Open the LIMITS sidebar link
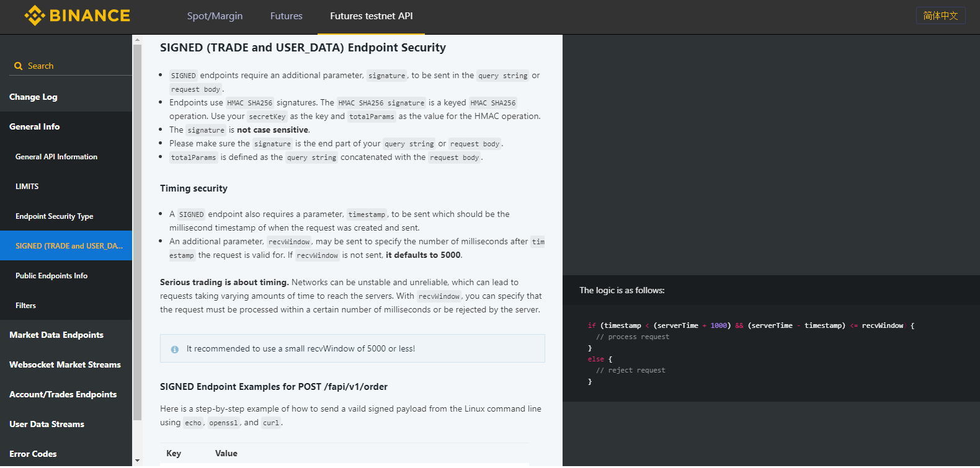The width and height of the screenshot is (980, 468). [27, 187]
